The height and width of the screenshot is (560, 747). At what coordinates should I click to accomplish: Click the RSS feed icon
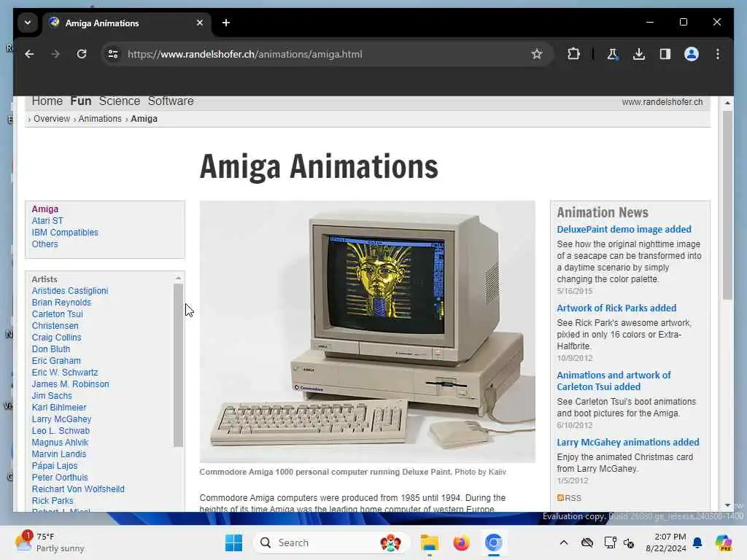point(560,497)
